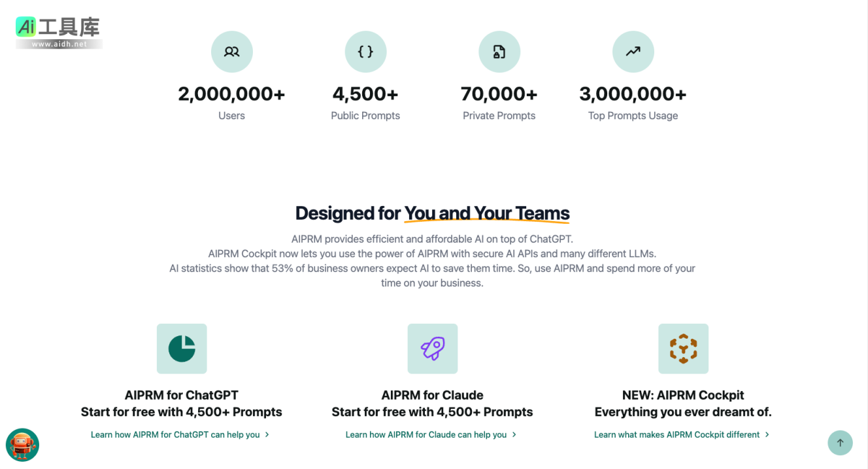Click the Top Prompts Usage trending arrow icon
Image resolution: width=868 pixels, height=469 pixels.
pos(633,52)
